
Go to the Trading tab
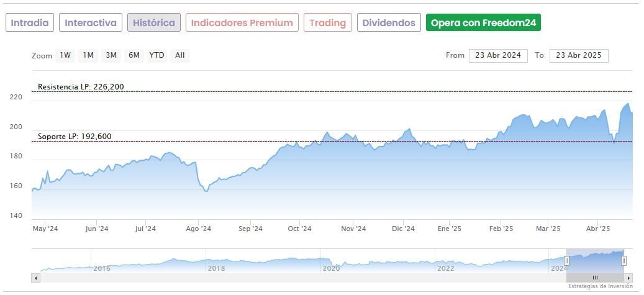(x=327, y=23)
